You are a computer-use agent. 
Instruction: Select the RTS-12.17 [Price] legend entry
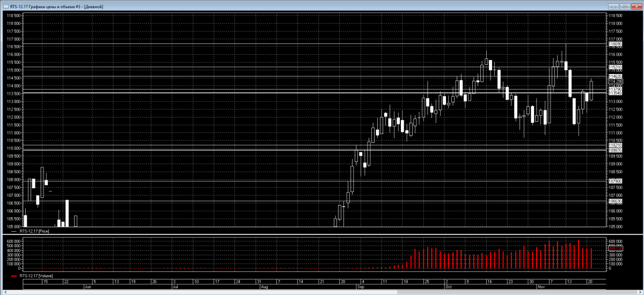[34, 231]
